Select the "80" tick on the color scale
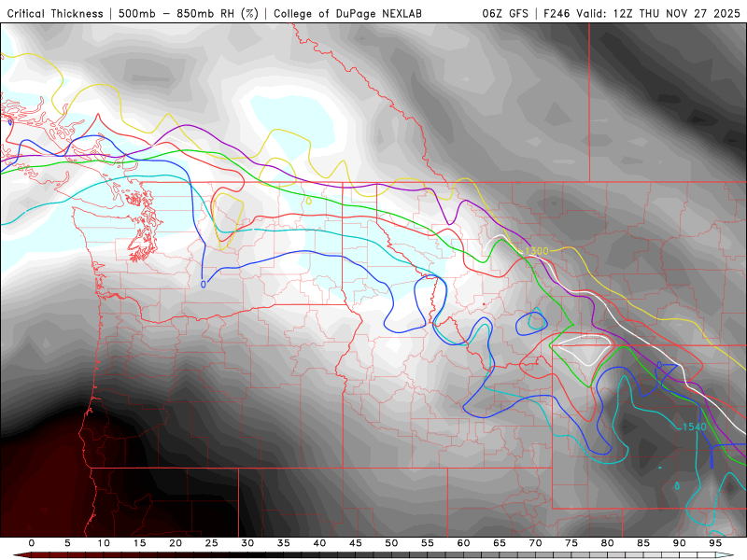Image resolution: width=747 pixels, height=560 pixels. pos(608,543)
